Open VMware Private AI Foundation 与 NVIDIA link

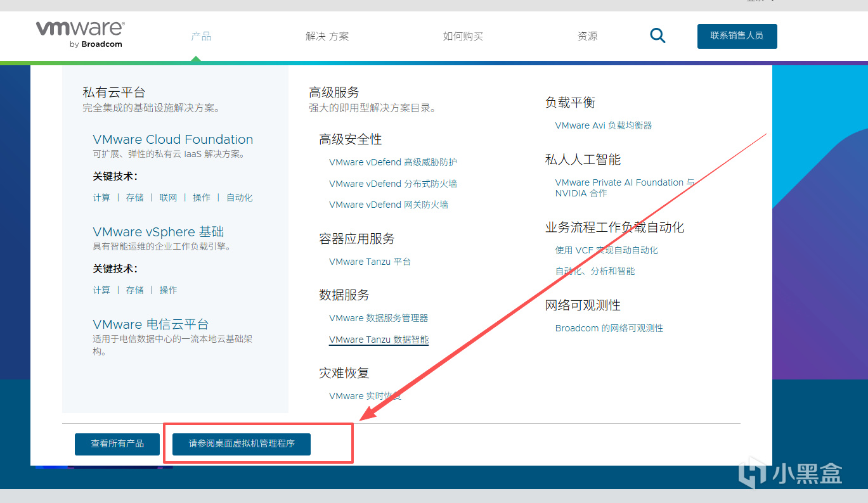click(625, 188)
